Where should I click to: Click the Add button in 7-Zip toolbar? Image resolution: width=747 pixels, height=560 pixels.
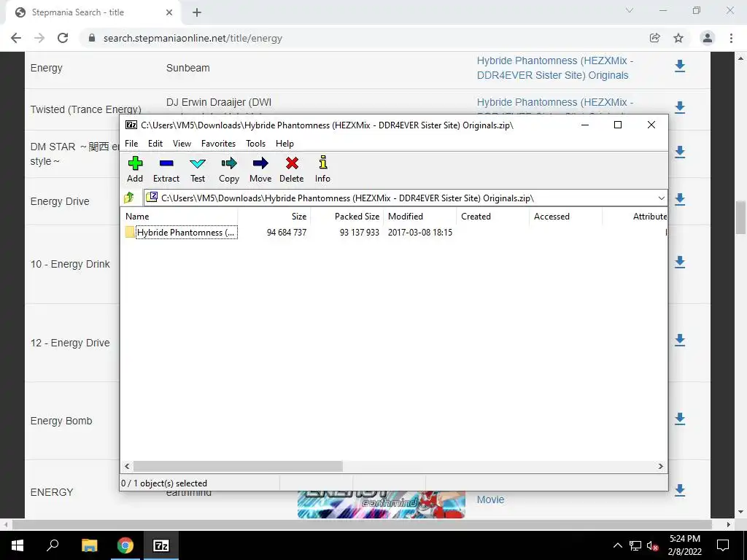(x=135, y=169)
